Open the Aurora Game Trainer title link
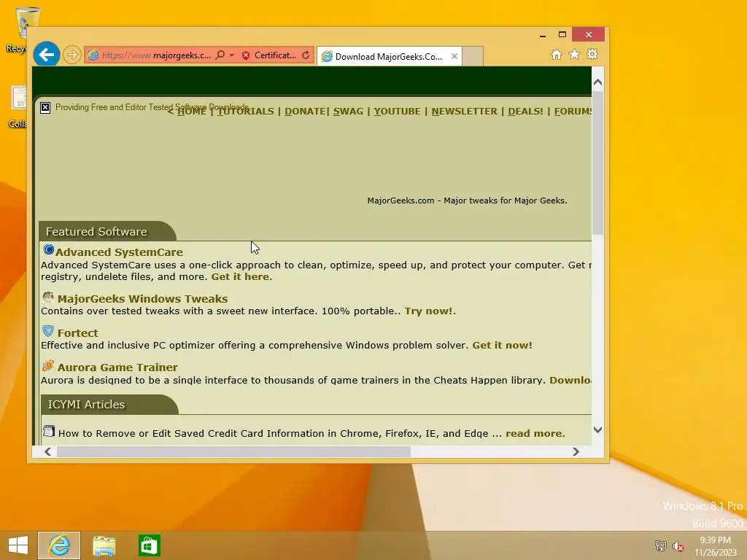This screenshot has width=747, height=560. pos(117,367)
